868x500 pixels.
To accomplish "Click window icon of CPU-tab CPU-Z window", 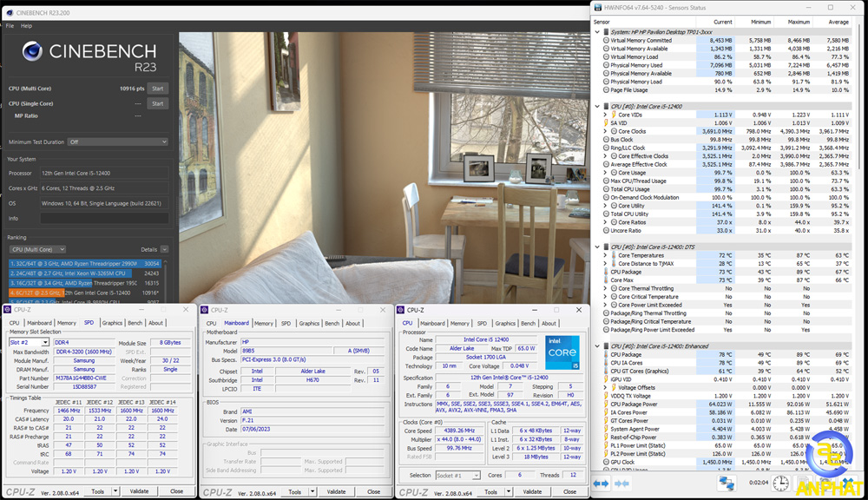I will coord(401,310).
